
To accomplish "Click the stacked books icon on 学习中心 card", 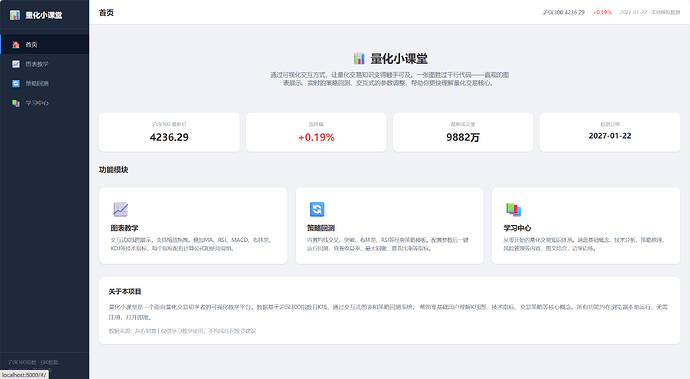I will pos(513,210).
